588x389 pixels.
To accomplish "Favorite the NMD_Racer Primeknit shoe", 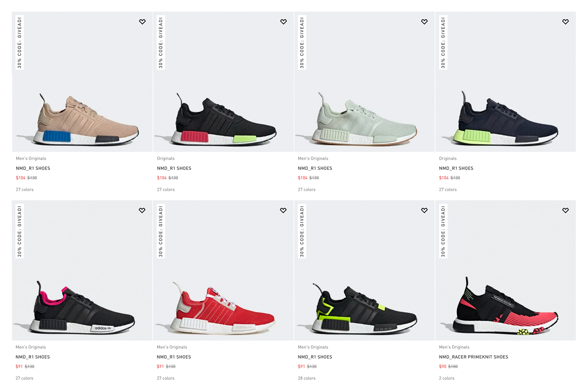I will (x=566, y=210).
